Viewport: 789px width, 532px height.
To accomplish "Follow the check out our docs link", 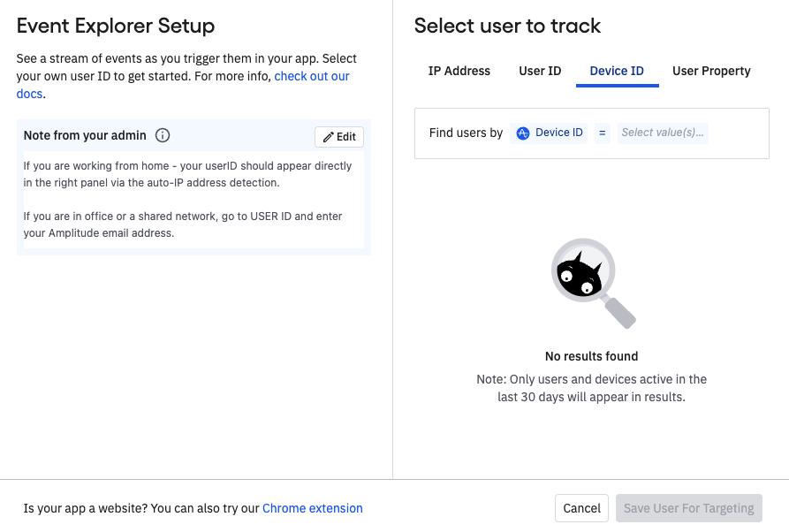I will coord(311,77).
